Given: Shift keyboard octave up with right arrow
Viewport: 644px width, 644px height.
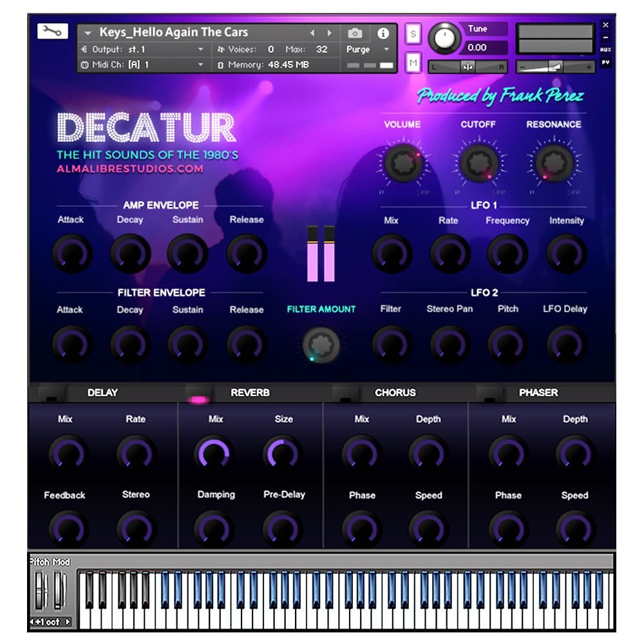Looking at the screenshot, I should (x=68, y=622).
